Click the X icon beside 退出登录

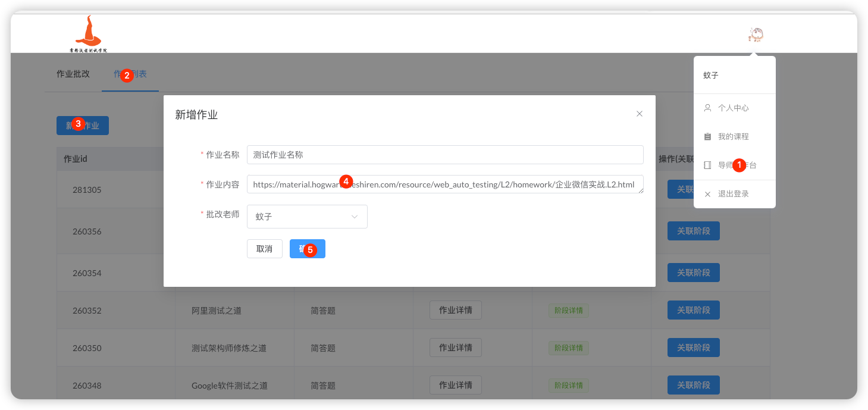click(707, 194)
